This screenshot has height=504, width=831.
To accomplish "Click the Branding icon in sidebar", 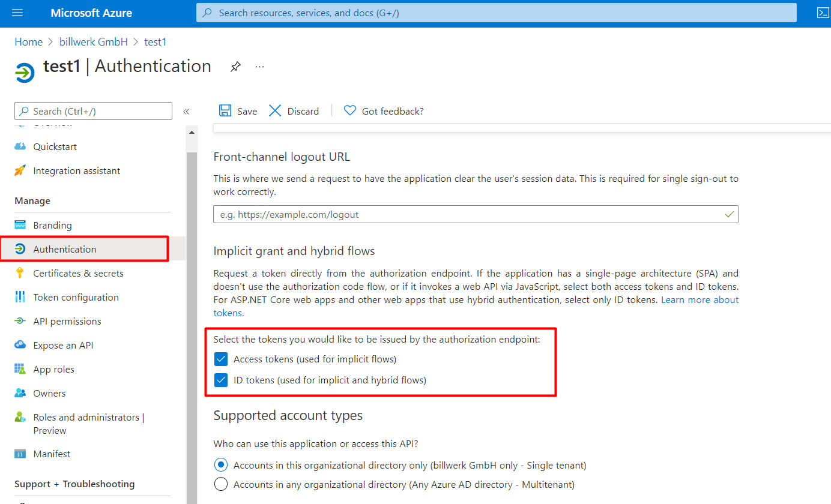I will coord(20,225).
